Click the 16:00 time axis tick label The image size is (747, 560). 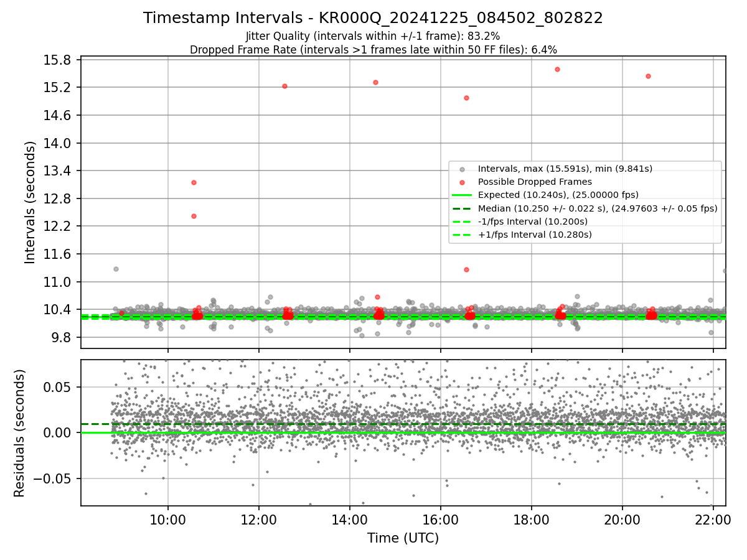pyautogui.click(x=441, y=520)
